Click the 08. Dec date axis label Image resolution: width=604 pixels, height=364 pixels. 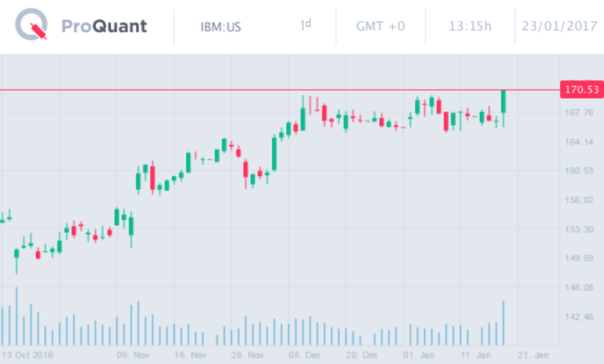[x=305, y=355]
